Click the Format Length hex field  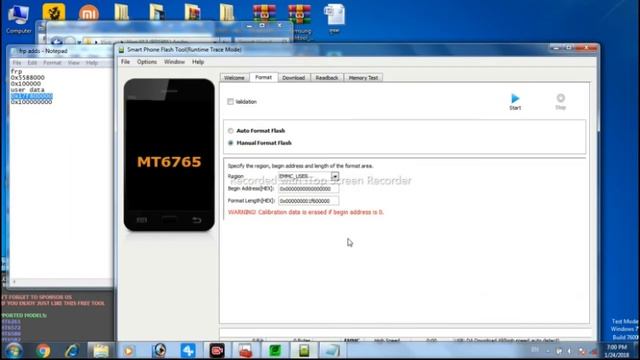(x=308, y=201)
